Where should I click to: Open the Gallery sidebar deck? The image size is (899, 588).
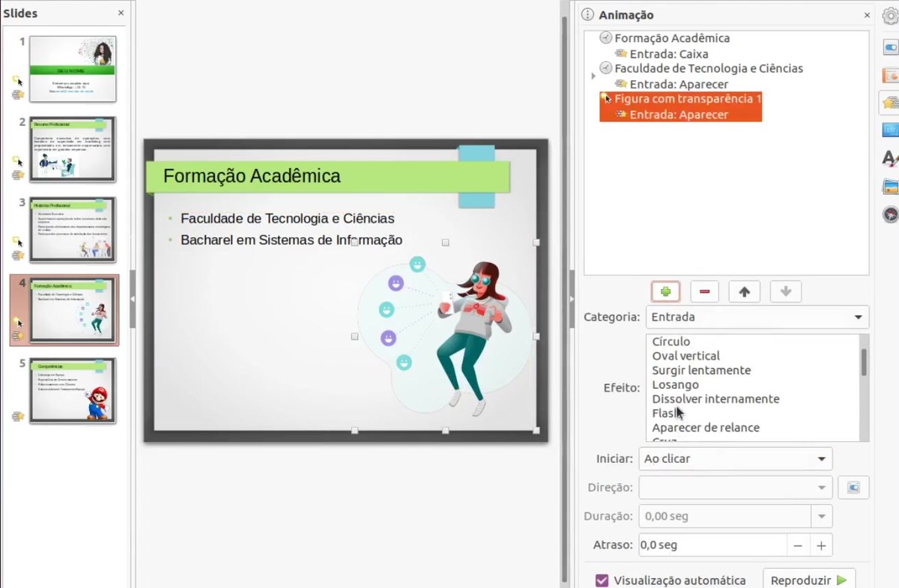tap(890, 187)
